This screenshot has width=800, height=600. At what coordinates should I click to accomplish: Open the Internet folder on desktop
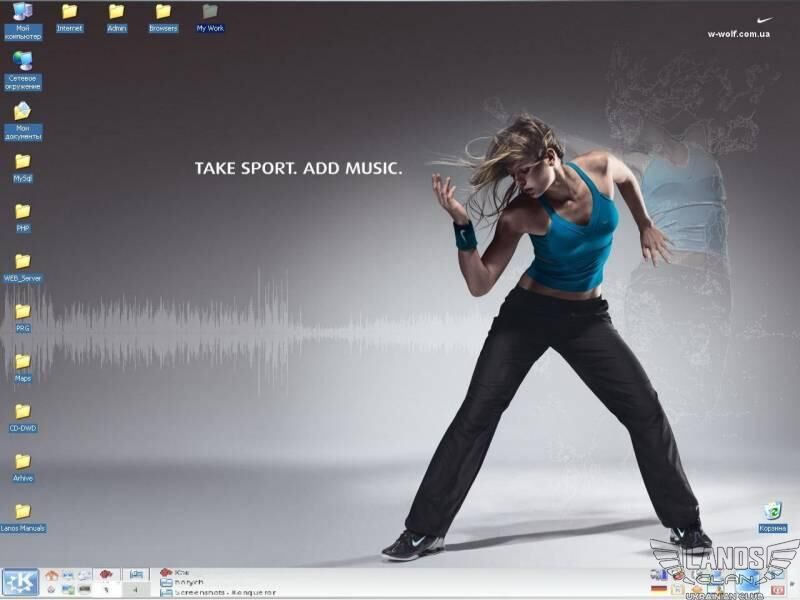69,12
